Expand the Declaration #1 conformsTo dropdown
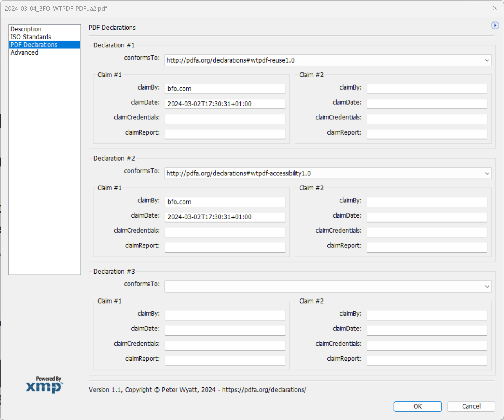The height and width of the screenshot is (420, 504). click(487, 60)
